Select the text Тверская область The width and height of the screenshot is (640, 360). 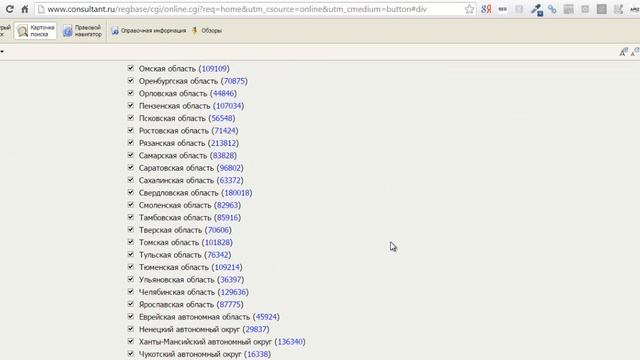[171, 230]
